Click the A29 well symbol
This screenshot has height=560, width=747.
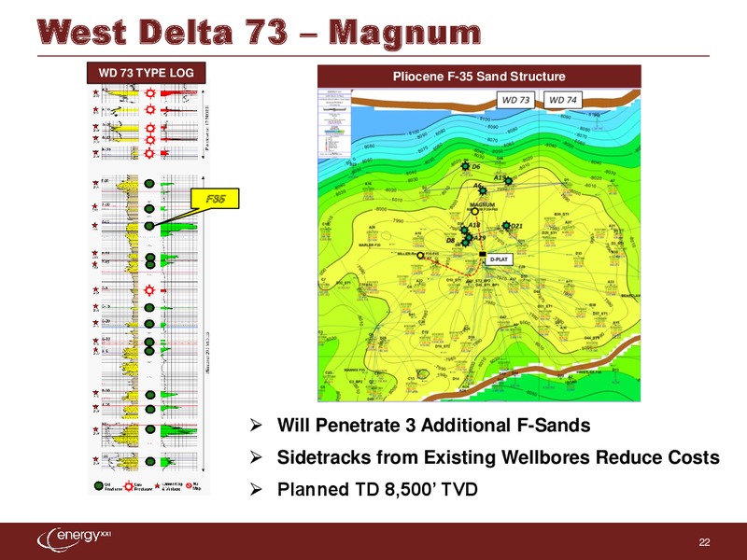point(469,237)
